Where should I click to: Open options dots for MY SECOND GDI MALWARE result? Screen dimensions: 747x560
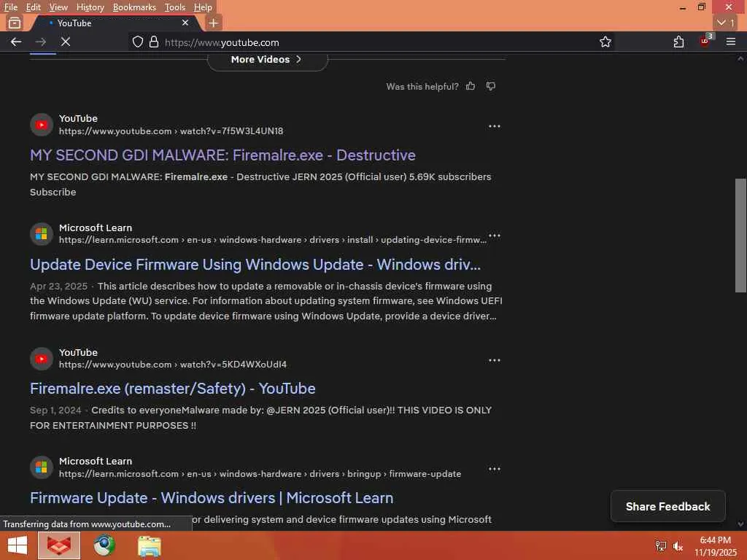pyautogui.click(x=495, y=126)
